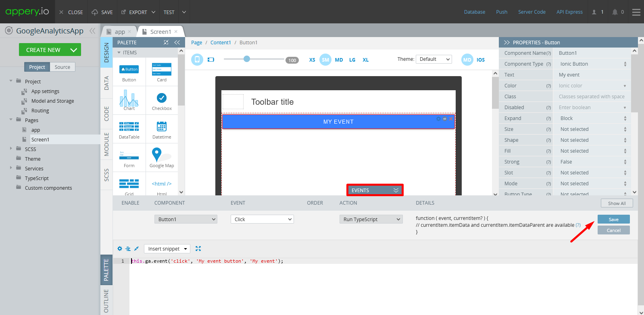The height and width of the screenshot is (315, 644).
Task: Open the CODE side tab
Action: (x=106, y=114)
